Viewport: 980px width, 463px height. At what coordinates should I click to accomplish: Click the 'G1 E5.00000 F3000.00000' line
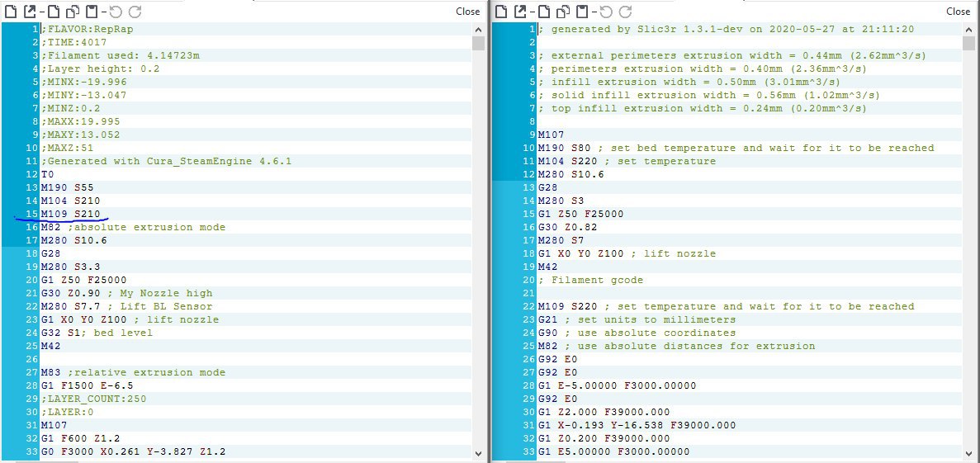[613, 451]
